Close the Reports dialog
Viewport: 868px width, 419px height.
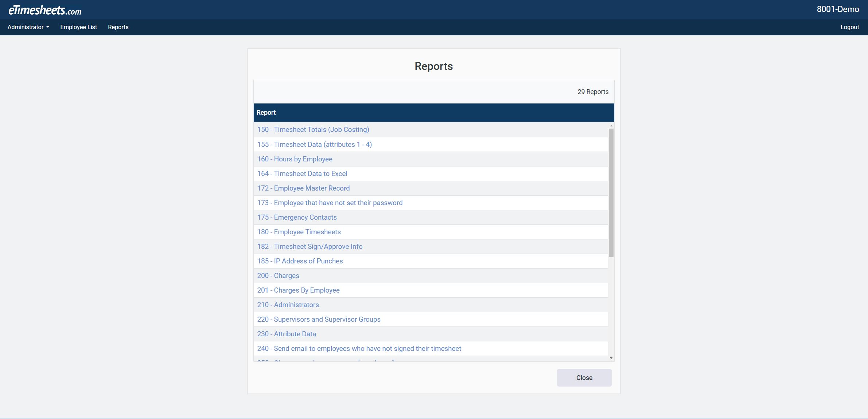pyautogui.click(x=584, y=377)
